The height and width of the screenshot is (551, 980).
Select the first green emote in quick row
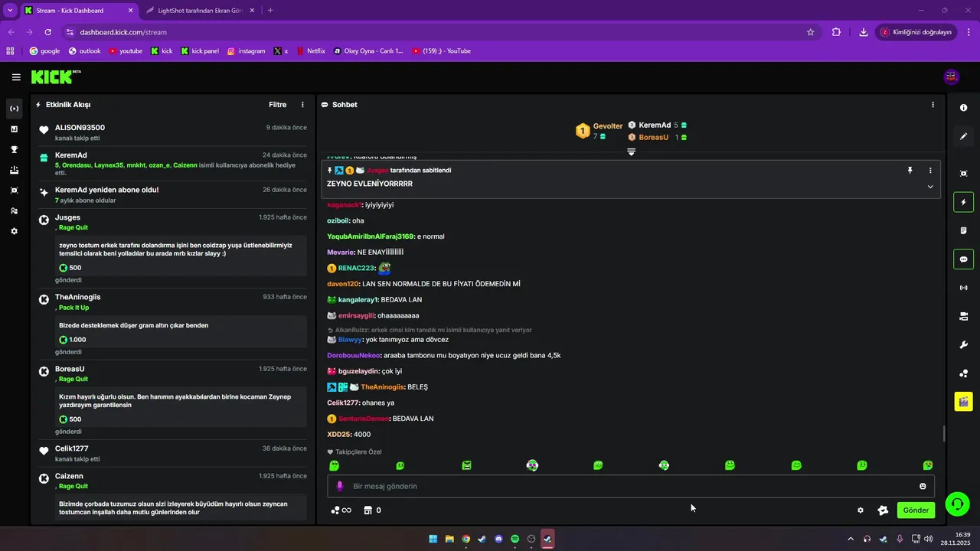pos(334,465)
